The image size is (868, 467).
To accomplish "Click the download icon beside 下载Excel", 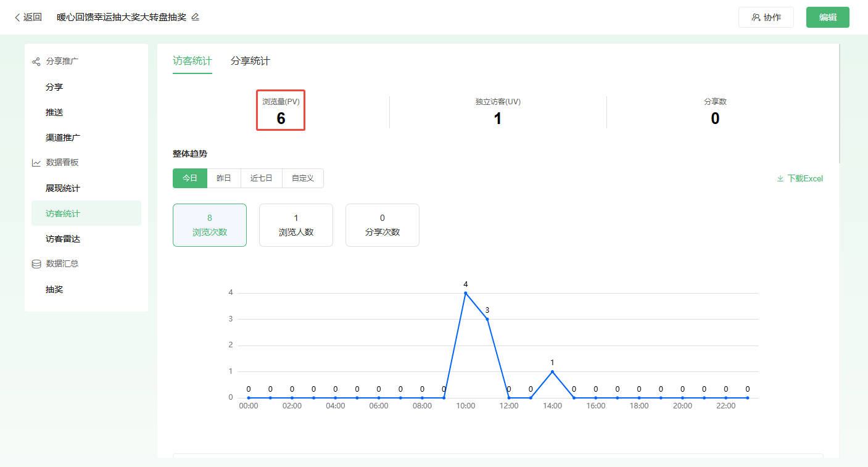I will (x=780, y=179).
